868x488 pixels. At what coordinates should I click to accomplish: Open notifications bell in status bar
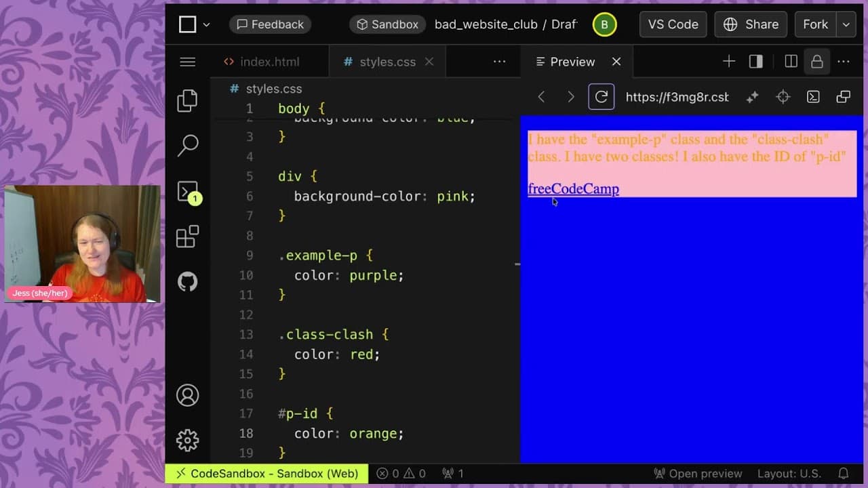pos(844,474)
